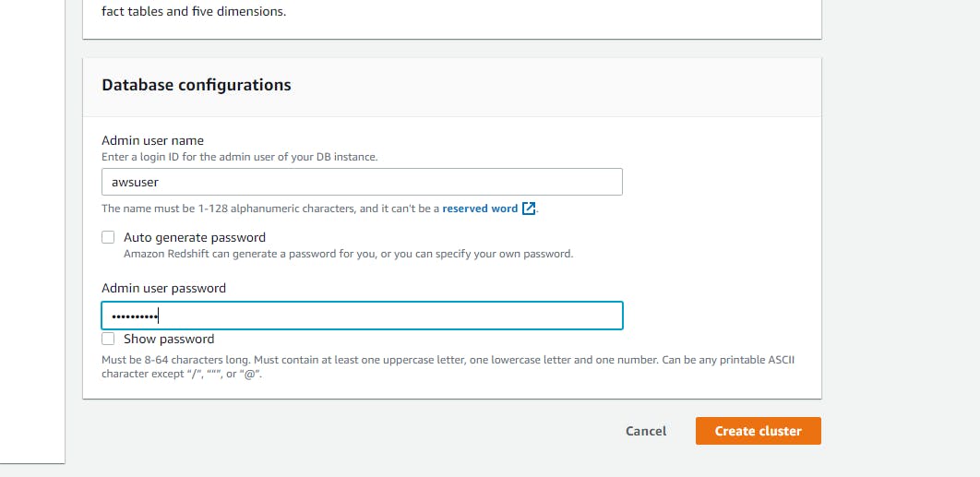Click the 1-128 alphanumeric characters hint
Screen dimensions: 980x477
click(x=268, y=209)
